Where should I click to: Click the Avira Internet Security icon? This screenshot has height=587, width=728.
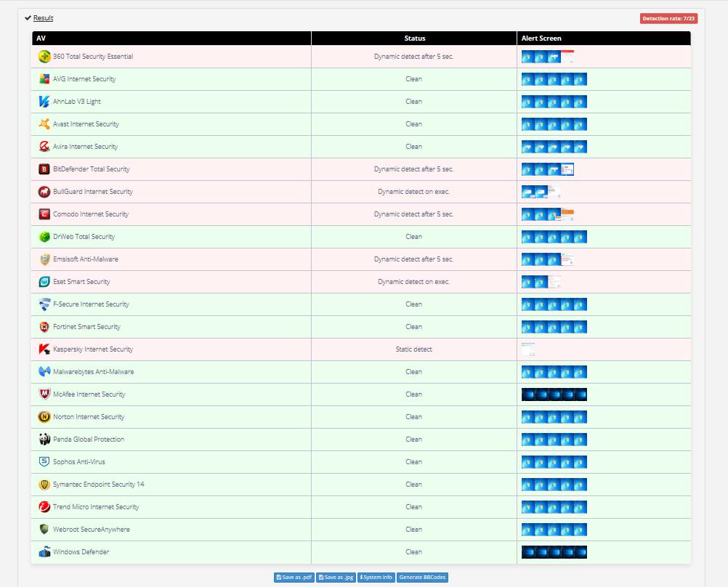click(x=44, y=146)
